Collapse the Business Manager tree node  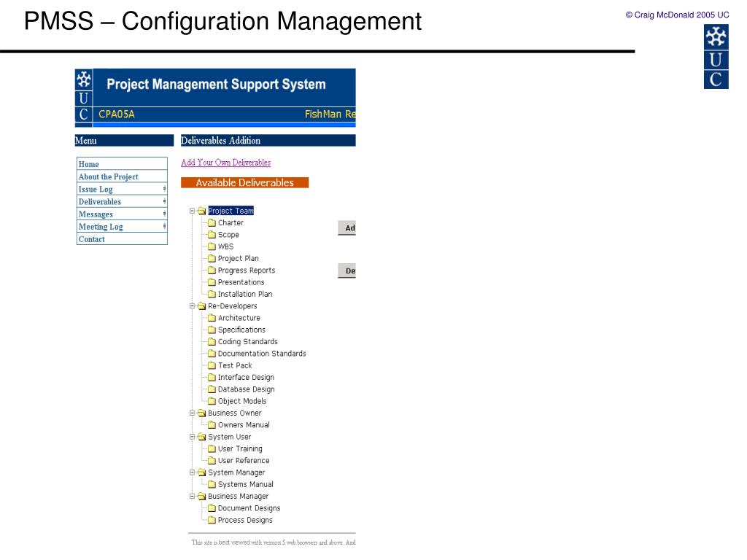[x=193, y=496]
